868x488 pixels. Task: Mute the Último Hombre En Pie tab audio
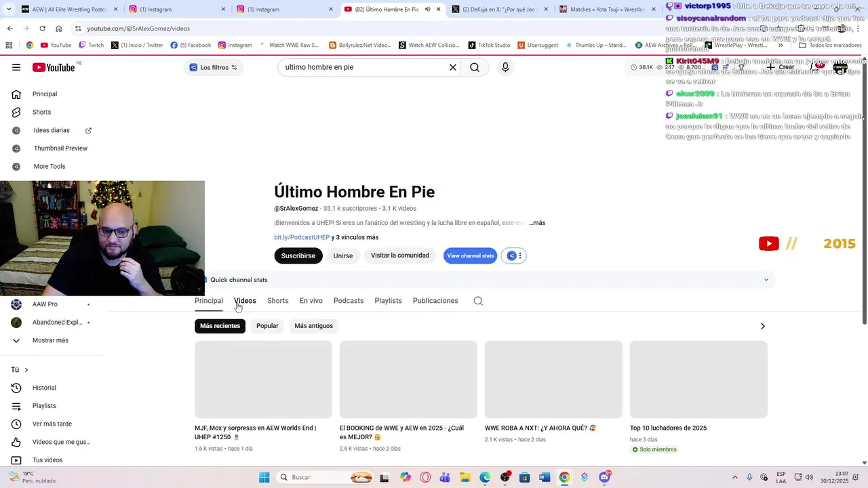(x=428, y=9)
